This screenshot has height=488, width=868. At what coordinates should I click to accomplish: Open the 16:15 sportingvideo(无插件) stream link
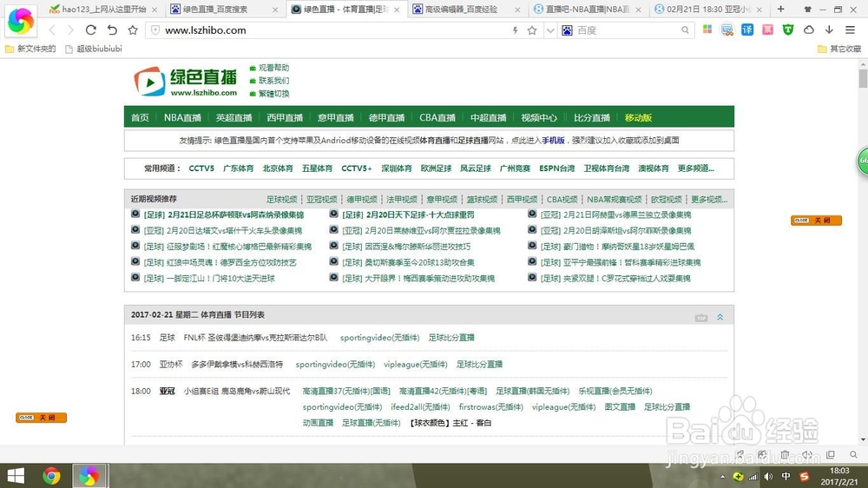coord(380,337)
